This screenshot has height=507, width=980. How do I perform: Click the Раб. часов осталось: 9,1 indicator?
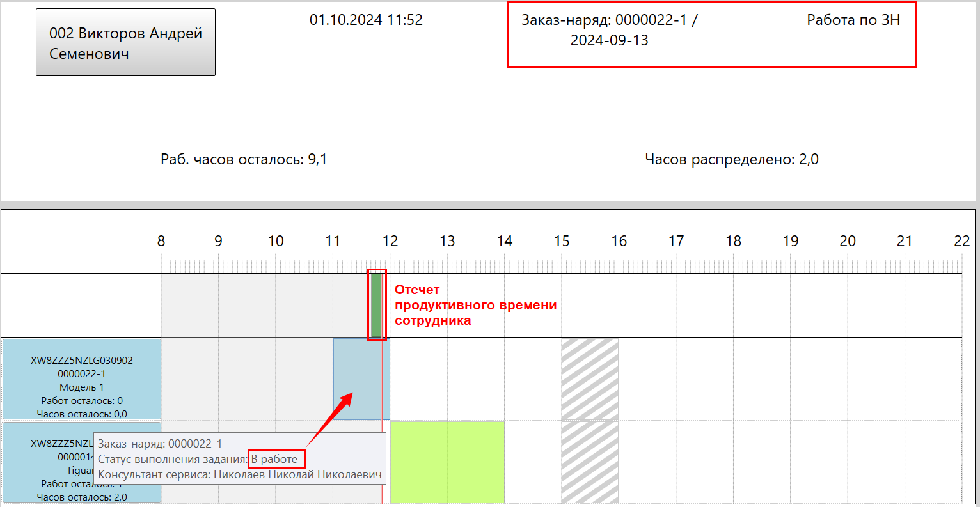point(244,159)
